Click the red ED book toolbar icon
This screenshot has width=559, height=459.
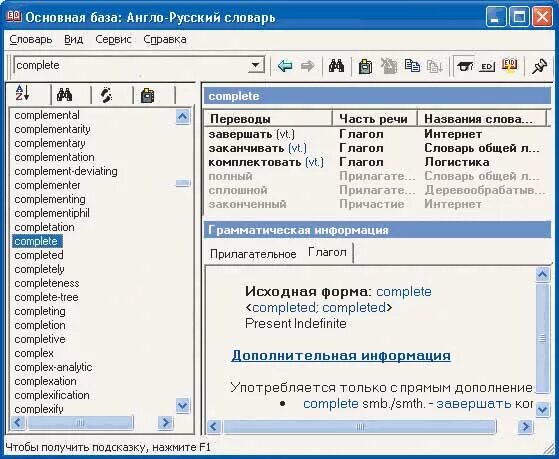pyautogui.click(x=509, y=66)
